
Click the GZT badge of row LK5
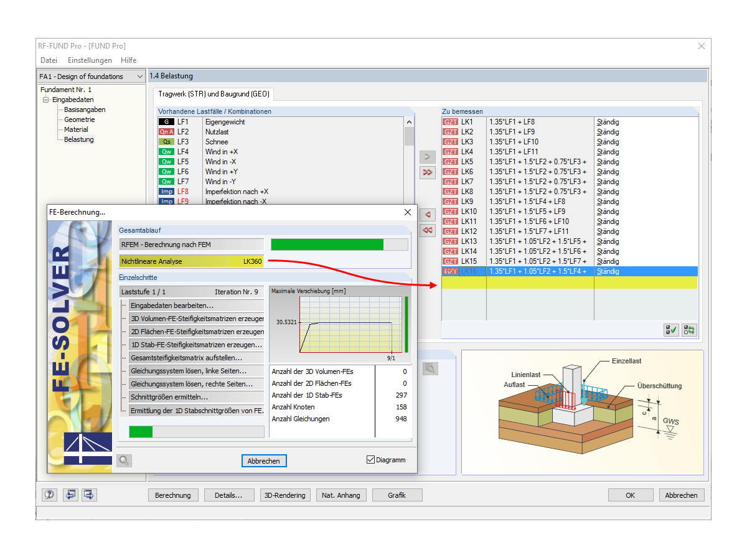pos(450,162)
